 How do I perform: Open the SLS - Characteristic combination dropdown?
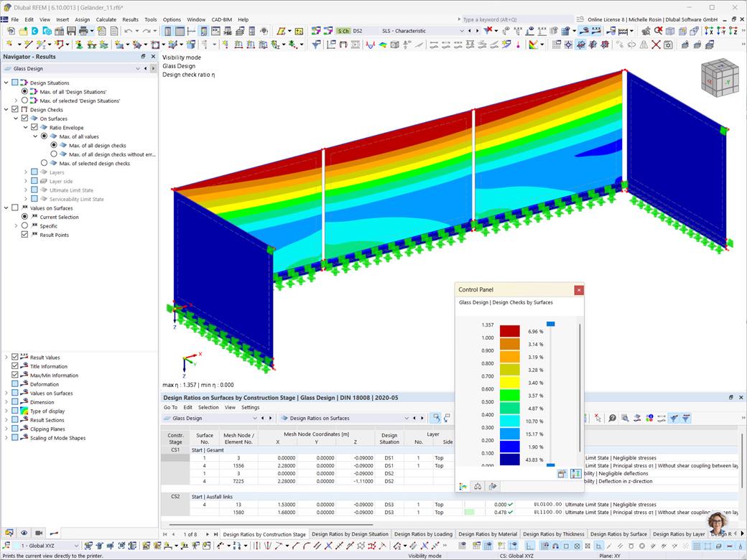[463, 31]
